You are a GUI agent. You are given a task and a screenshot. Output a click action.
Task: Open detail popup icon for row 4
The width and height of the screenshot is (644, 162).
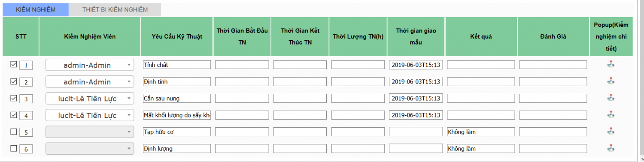point(611,114)
